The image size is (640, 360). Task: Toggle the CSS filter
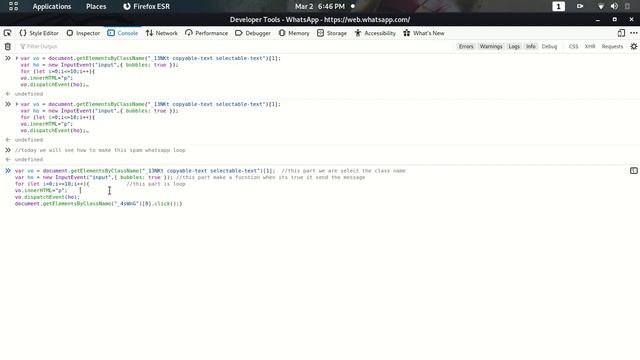pyautogui.click(x=573, y=47)
